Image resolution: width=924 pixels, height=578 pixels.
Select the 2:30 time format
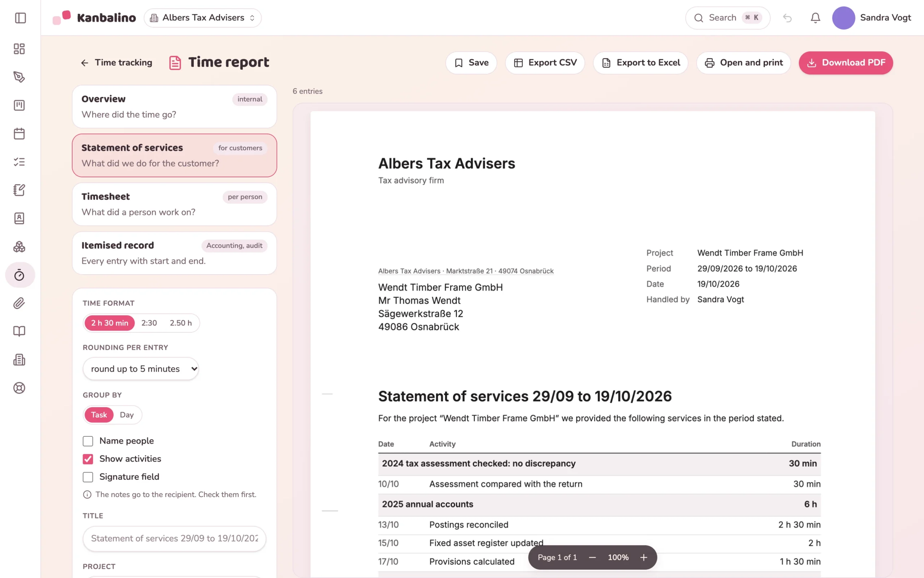point(149,323)
